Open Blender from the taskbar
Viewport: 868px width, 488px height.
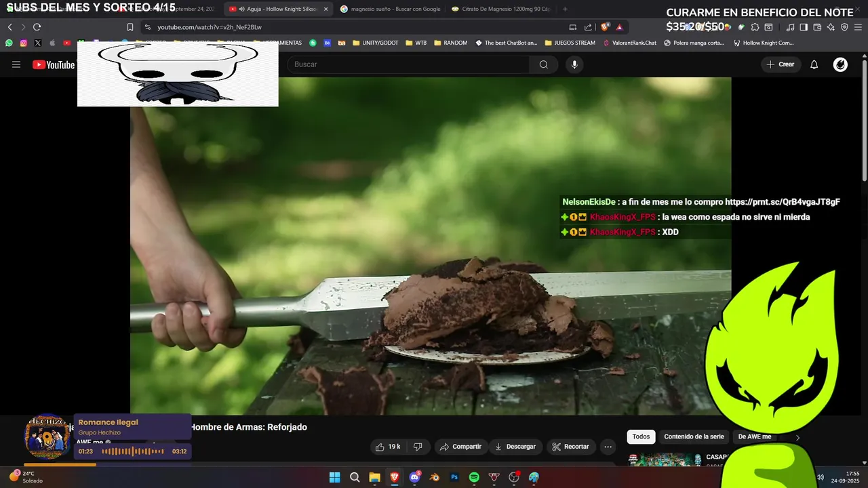coord(435,477)
